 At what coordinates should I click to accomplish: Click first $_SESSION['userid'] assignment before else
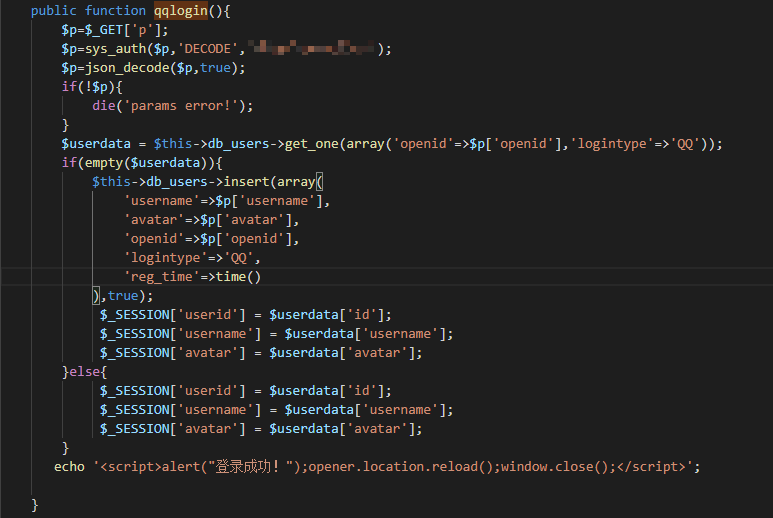(x=246, y=315)
